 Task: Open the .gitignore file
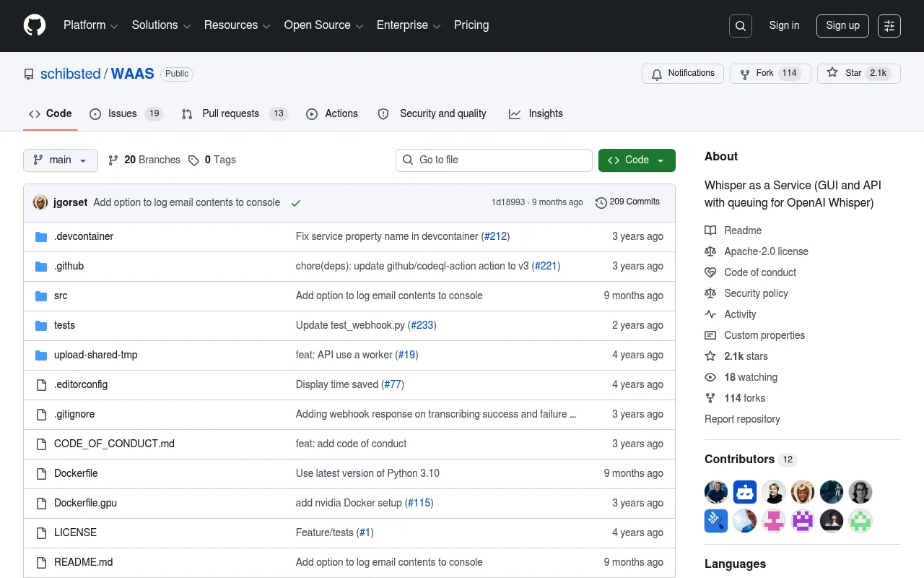coord(74,414)
